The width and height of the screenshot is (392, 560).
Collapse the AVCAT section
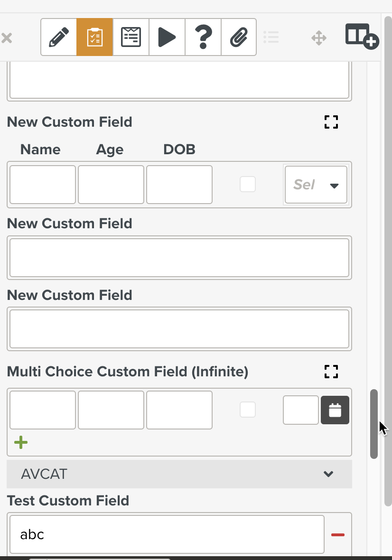(x=328, y=474)
